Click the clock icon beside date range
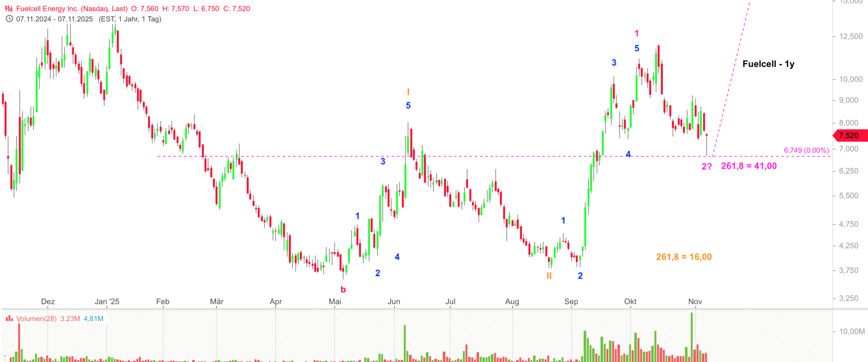This screenshot has height=362, width=868. [9, 19]
